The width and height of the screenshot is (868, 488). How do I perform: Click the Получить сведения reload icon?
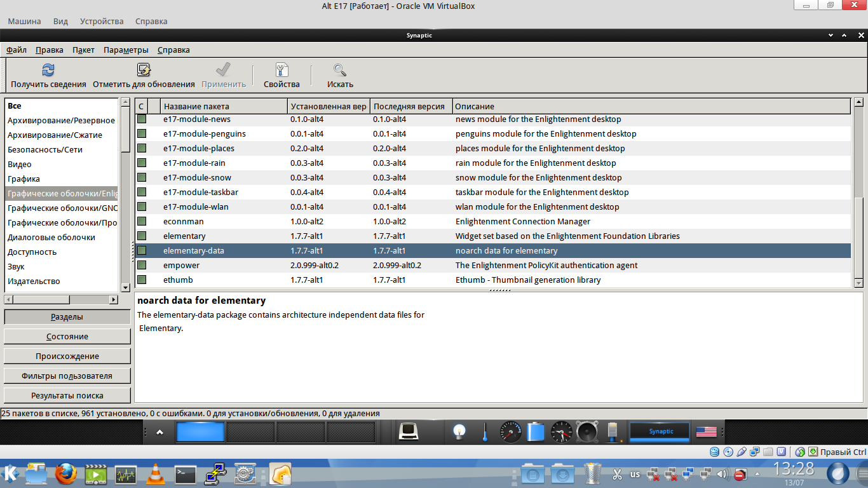pos(48,70)
